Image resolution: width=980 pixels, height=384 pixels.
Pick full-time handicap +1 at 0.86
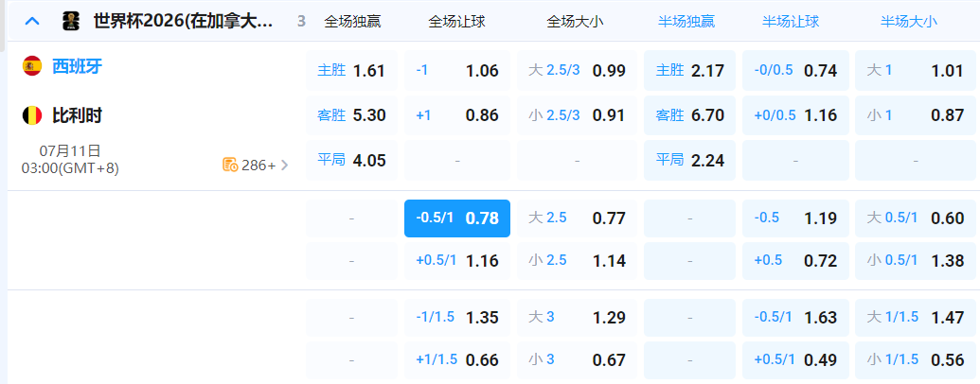pos(457,115)
